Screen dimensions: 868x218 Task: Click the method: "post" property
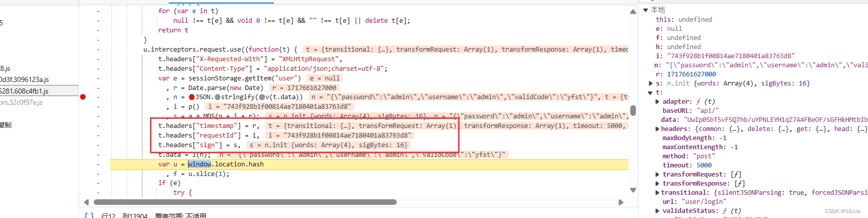click(688, 156)
